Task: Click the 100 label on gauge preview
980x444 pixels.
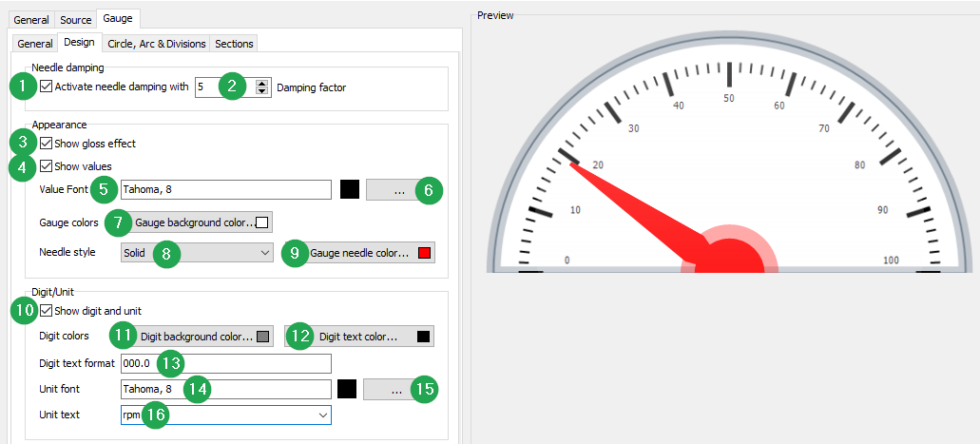Action: click(x=892, y=261)
